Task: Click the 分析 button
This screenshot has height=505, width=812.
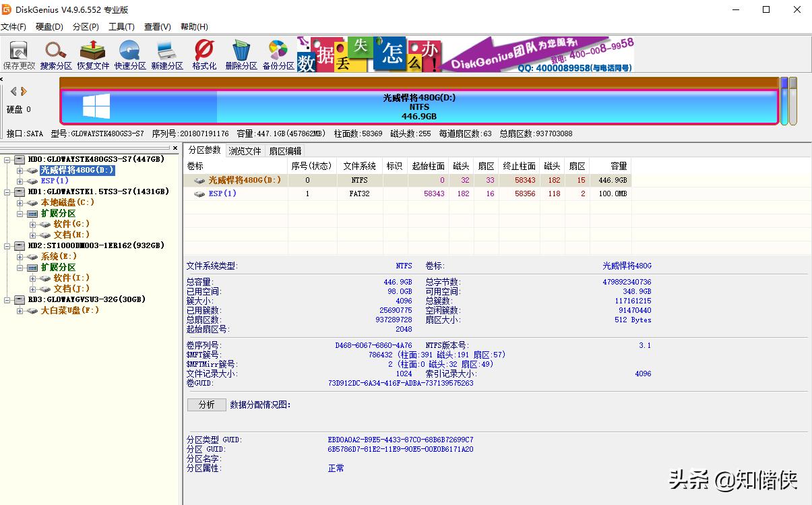Action: [x=206, y=405]
